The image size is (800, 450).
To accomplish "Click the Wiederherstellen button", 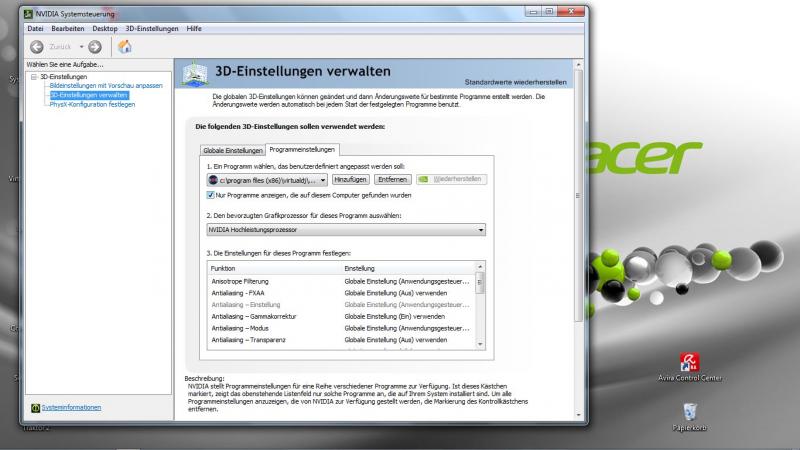I will (452, 180).
